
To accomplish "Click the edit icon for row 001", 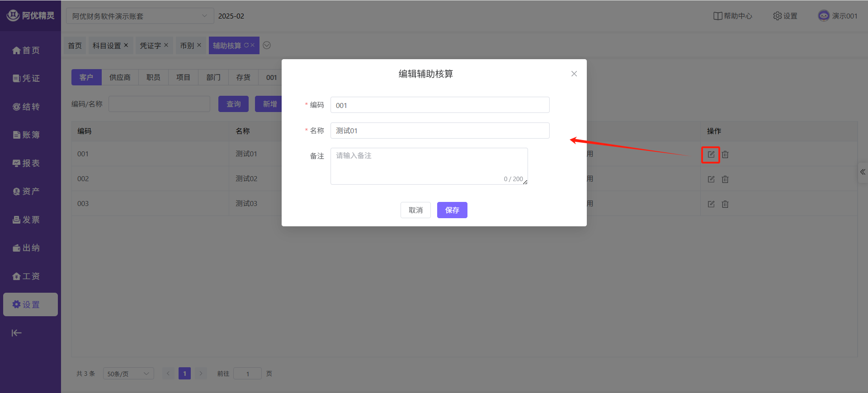I will point(711,154).
